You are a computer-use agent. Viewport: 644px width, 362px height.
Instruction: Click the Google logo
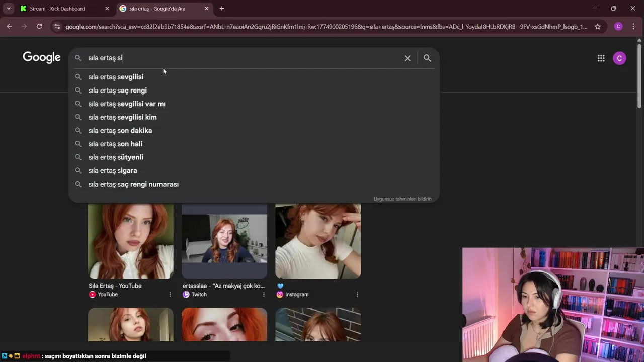(x=42, y=58)
